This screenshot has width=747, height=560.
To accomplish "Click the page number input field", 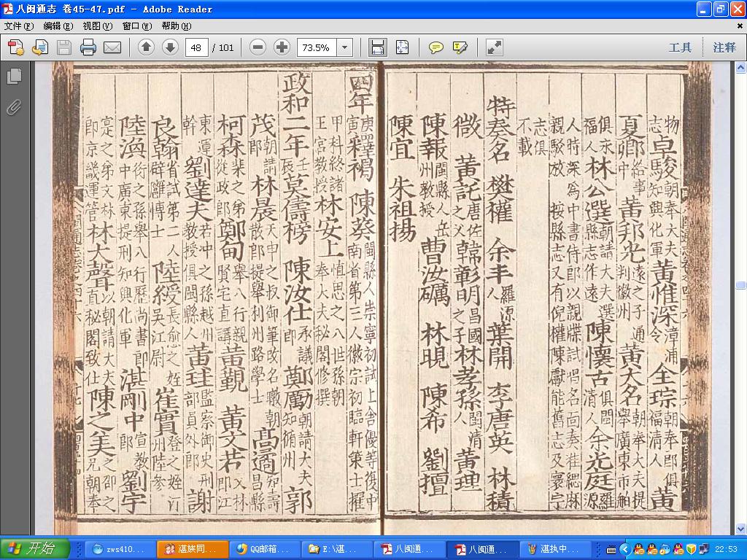I will coord(196,47).
